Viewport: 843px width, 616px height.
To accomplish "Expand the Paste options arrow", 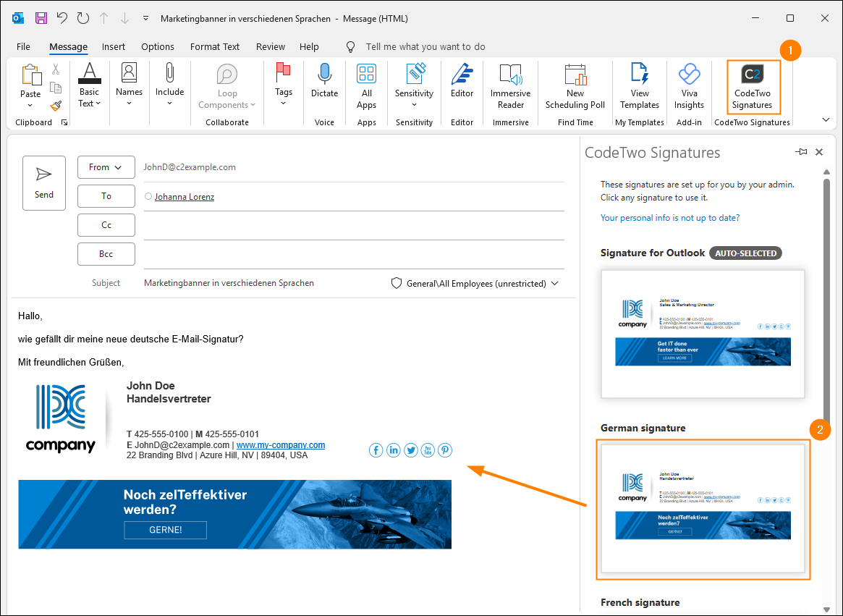I will [30, 106].
